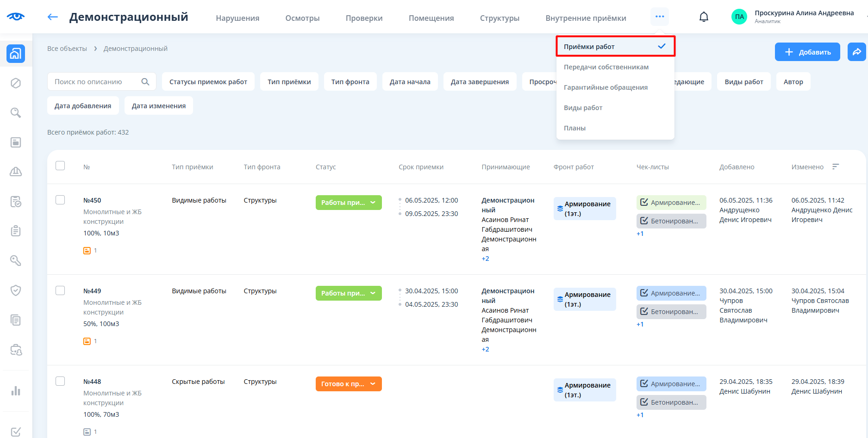
Task: Click the shield check sidebar icon
Action: [x=16, y=290]
